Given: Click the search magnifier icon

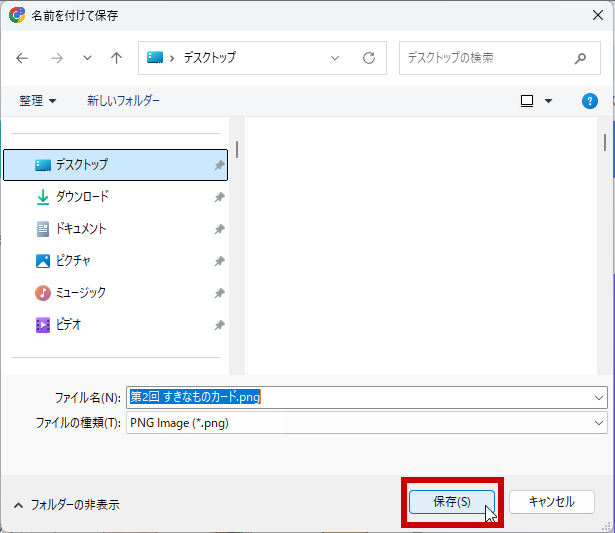Looking at the screenshot, I should point(580,58).
